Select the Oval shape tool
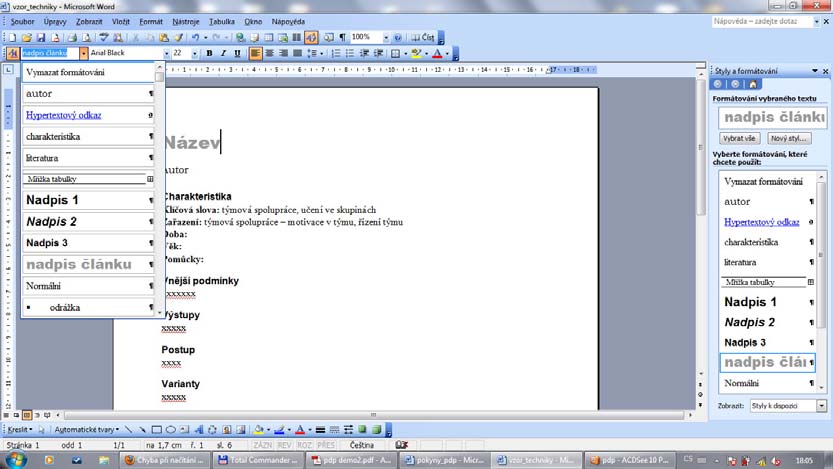 tap(171, 429)
